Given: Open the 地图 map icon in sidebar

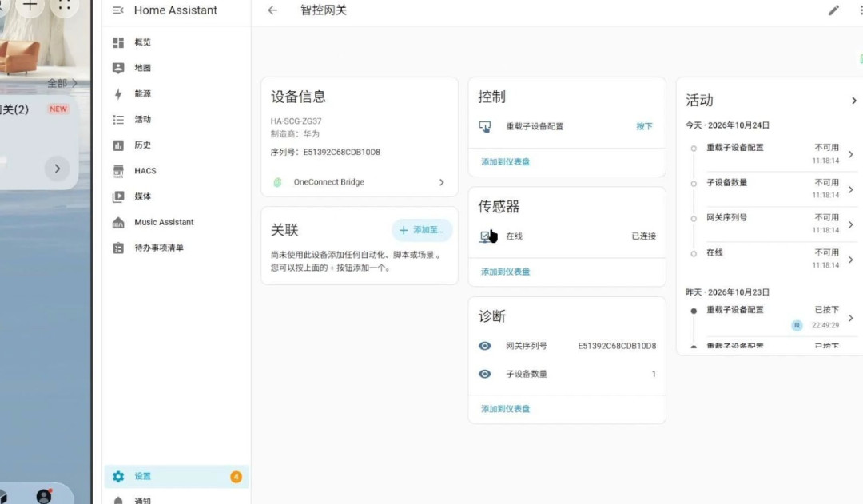Looking at the screenshot, I should click(x=118, y=68).
